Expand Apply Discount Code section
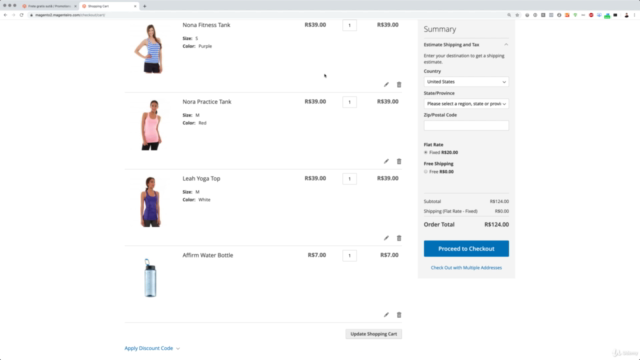The width and height of the screenshot is (640, 360). (152, 348)
